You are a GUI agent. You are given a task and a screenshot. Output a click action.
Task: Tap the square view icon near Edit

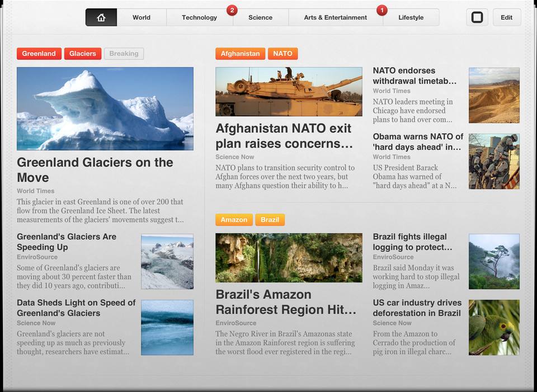(x=477, y=17)
